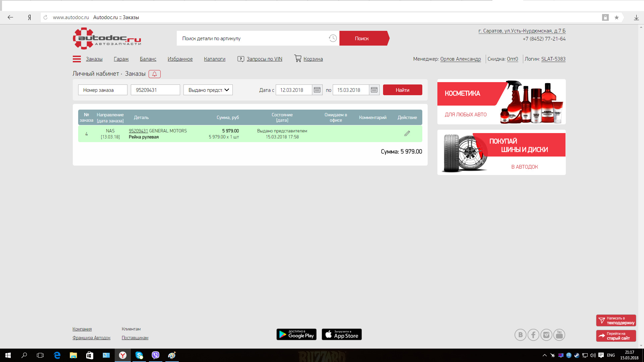This screenshot has width=644, height=362.
Task: Expand the order status dropdown
Action: (x=208, y=90)
